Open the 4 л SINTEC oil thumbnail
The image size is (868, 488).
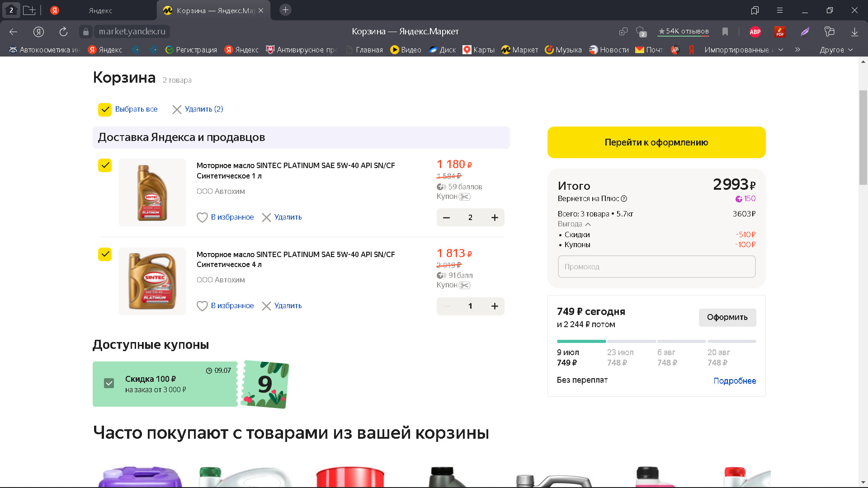pos(152,281)
